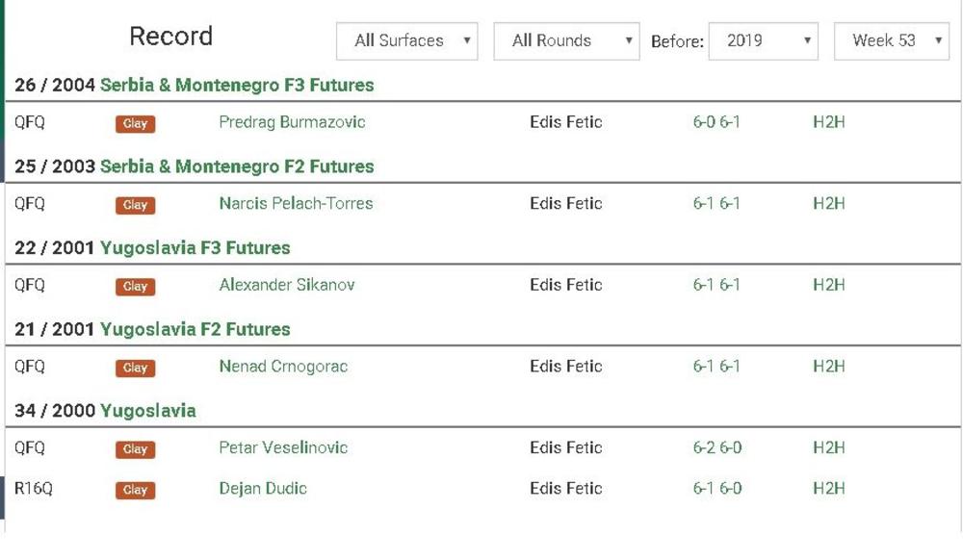Select player Alexander Sikanov
Image resolution: width=963 pixels, height=560 pixels.
(287, 285)
